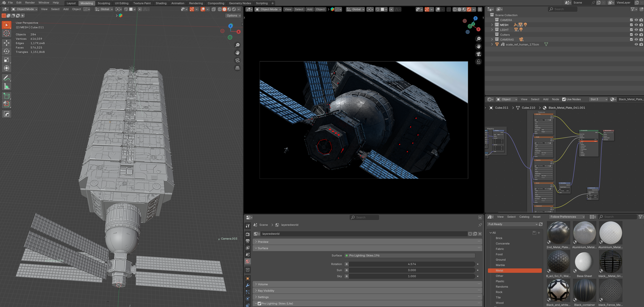The image size is (644, 307).
Task: Open the Modifier wrench properties tab
Action: (x=247, y=285)
